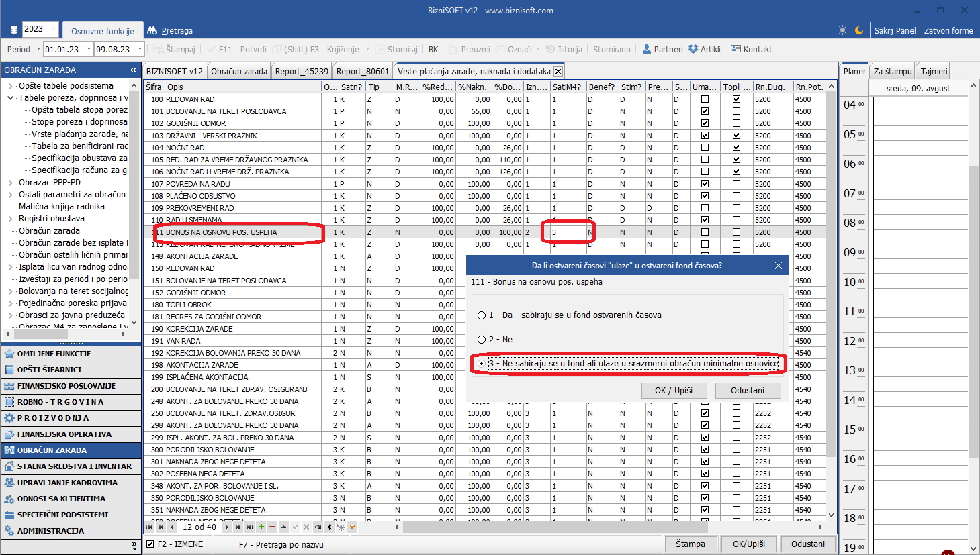Click the edit record triangle icon

(x=283, y=527)
